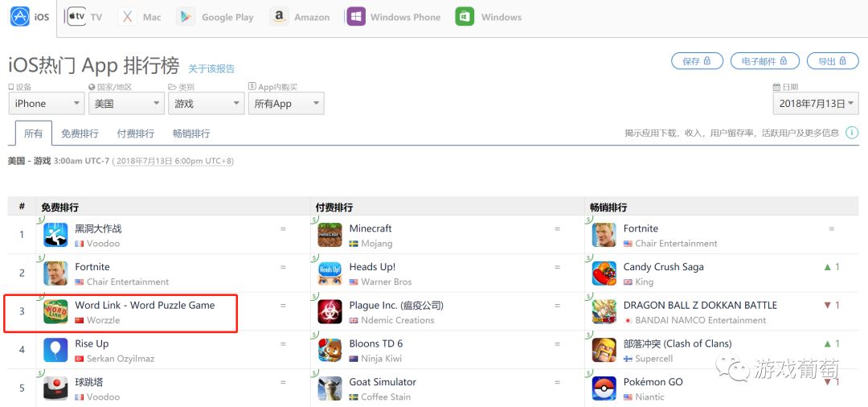Open the 黑洞大作战 app title
The height and width of the screenshot is (407, 868).
pyautogui.click(x=98, y=228)
